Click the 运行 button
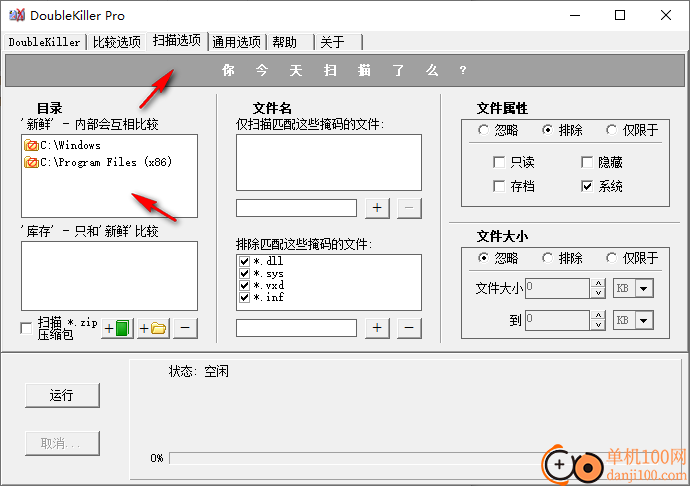690x486 pixels. [x=62, y=395]
